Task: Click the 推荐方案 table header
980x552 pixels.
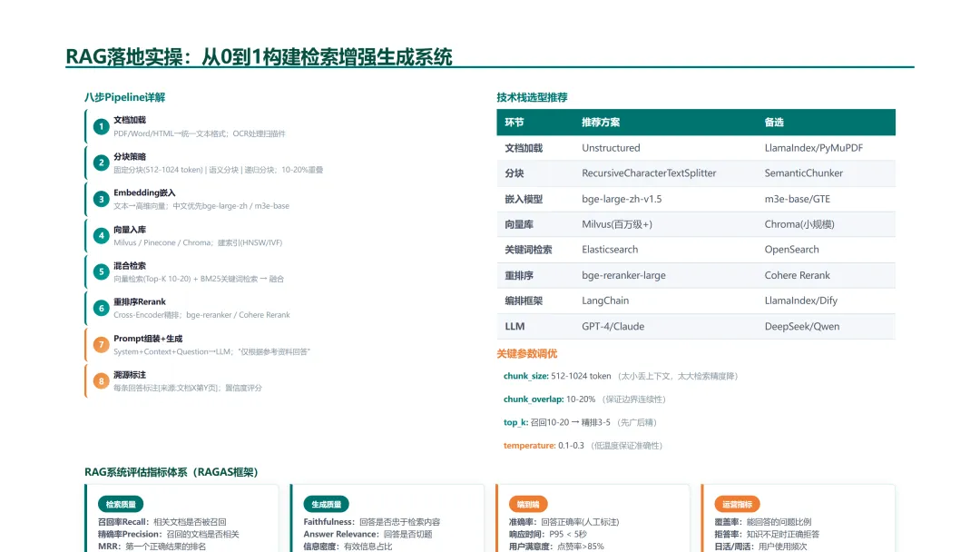Action: click(x=601, y=123)
